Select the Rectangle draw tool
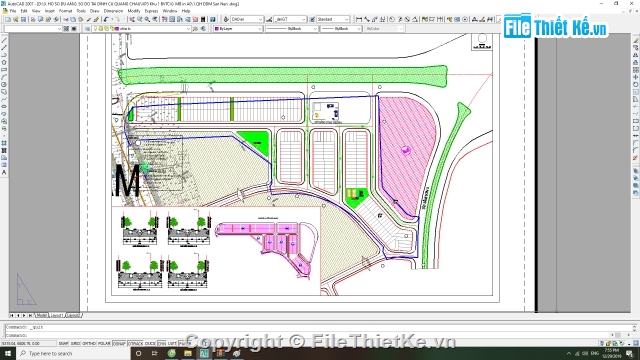640x360 pixels. (x=4, y=70)
